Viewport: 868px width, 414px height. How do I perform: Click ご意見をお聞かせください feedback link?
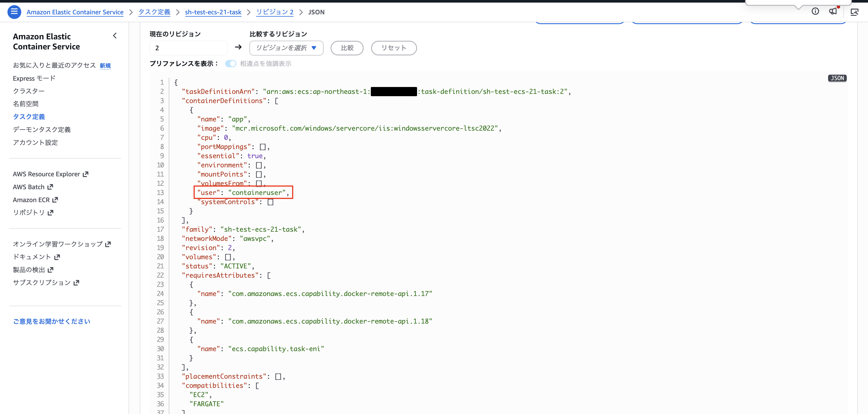tap(51, 321)
